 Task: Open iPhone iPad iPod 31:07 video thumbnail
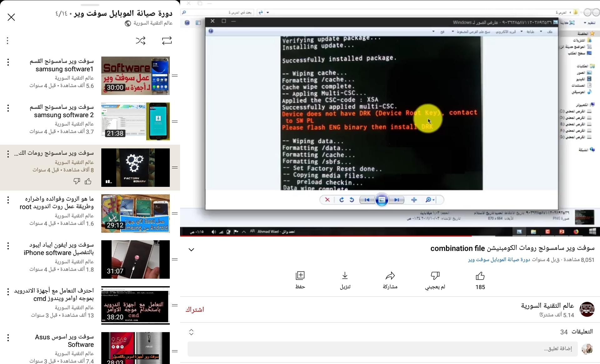point(135,259)
